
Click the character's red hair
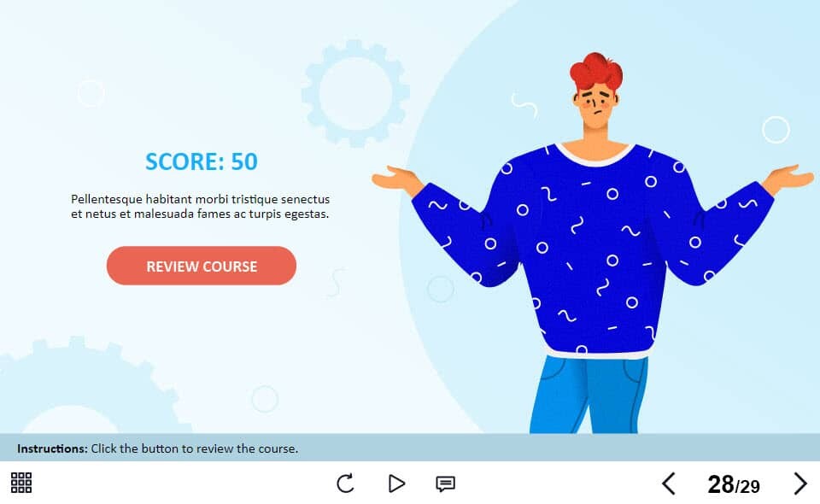pos(596,71)
